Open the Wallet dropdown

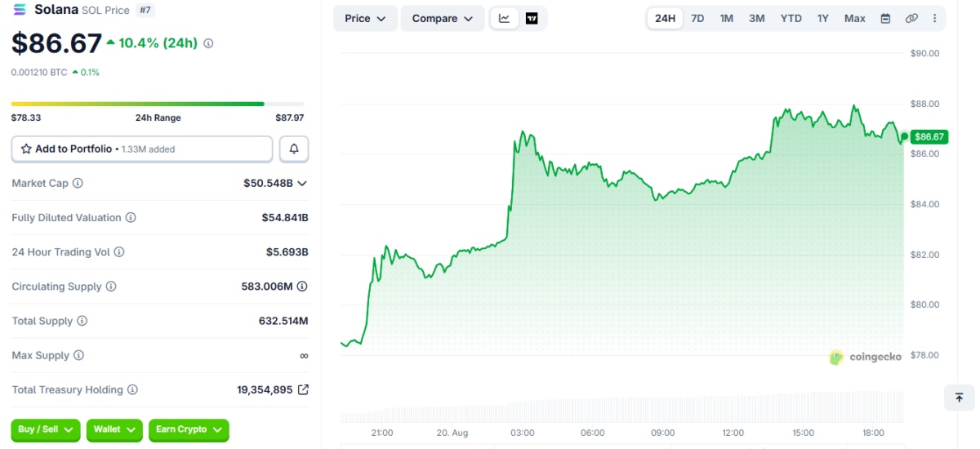114,429
